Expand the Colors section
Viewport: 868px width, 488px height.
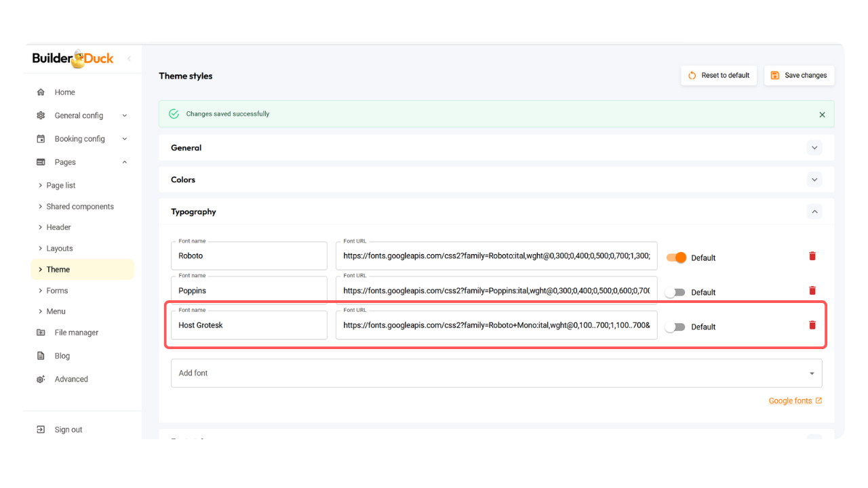point(814,180)
